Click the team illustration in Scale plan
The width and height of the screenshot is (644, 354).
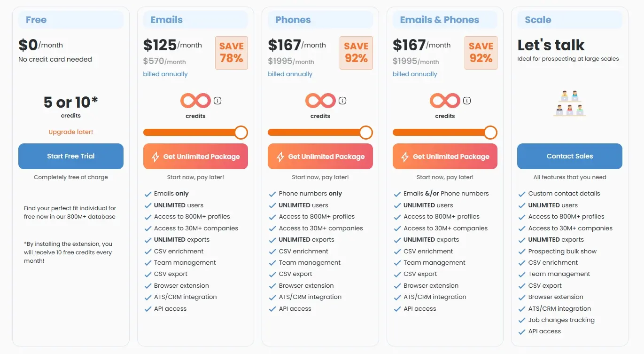coord(570,103)
